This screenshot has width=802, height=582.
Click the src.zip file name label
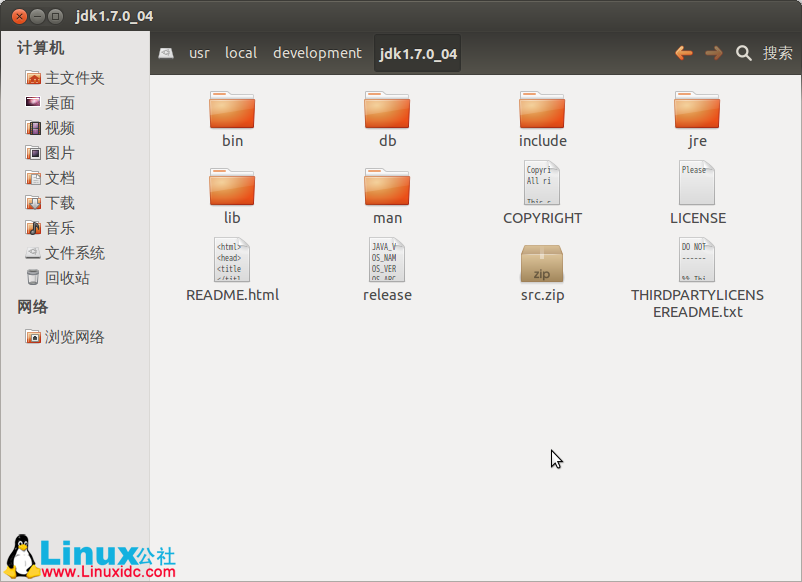click(542, 295)
